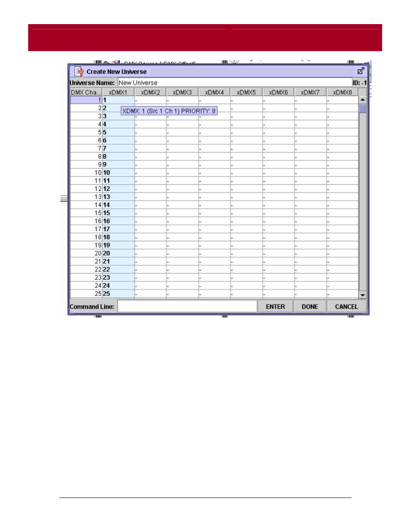
Task: Select the xDMX2 column header
Action: [150, 92]
